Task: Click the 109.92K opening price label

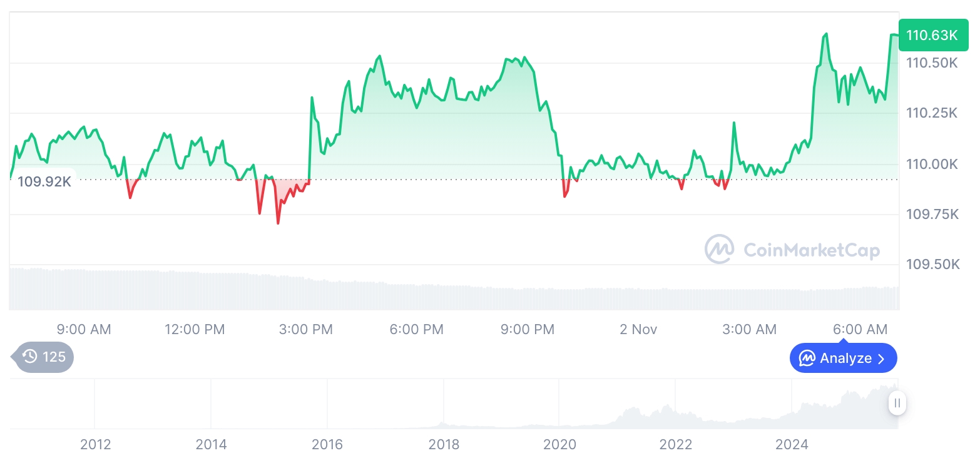Action: pos(44,182)
